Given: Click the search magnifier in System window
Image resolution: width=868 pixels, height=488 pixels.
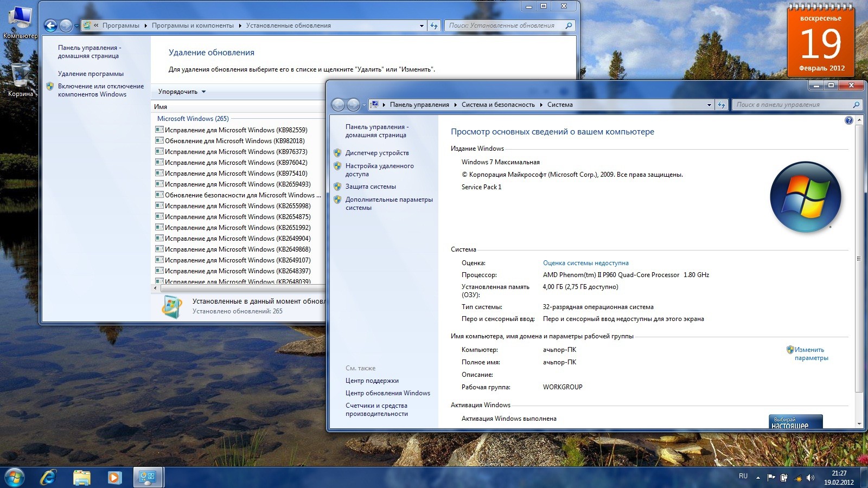Looking at the screenshot, I should click(856, 105).
